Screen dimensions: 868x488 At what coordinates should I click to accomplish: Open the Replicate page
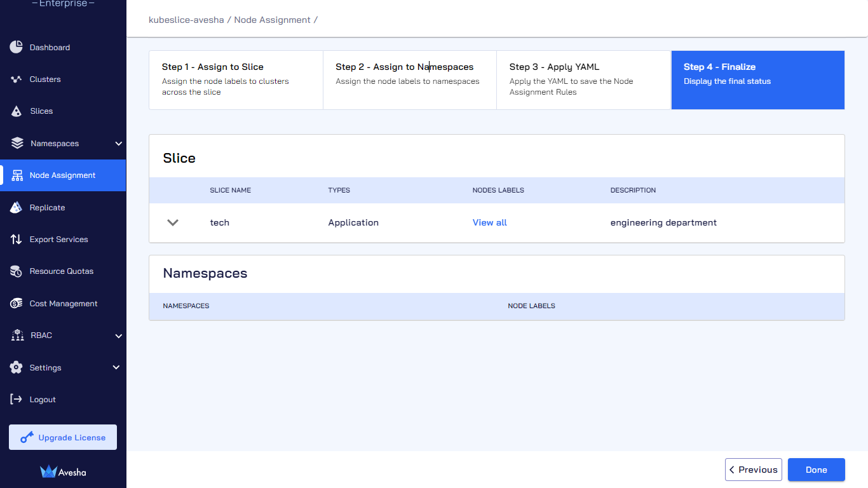(x=63, y=207)
